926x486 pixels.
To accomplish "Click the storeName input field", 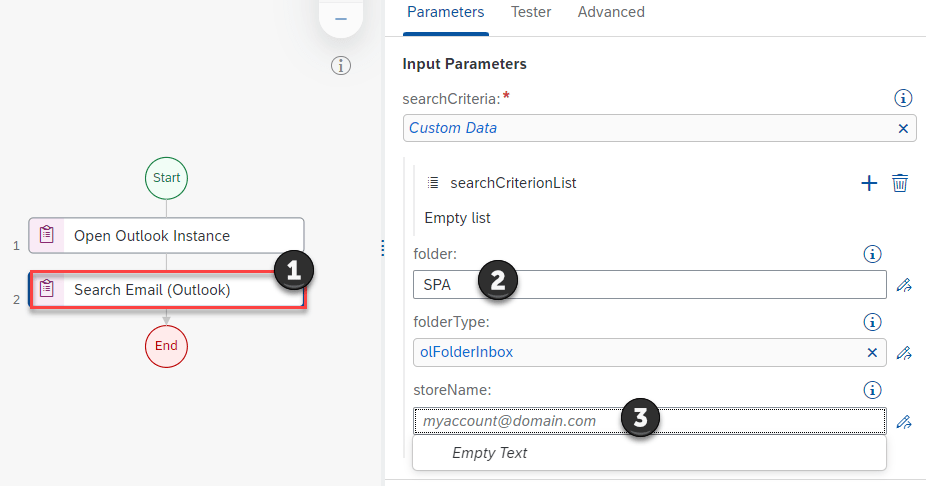I will click(x=520, y=421).
